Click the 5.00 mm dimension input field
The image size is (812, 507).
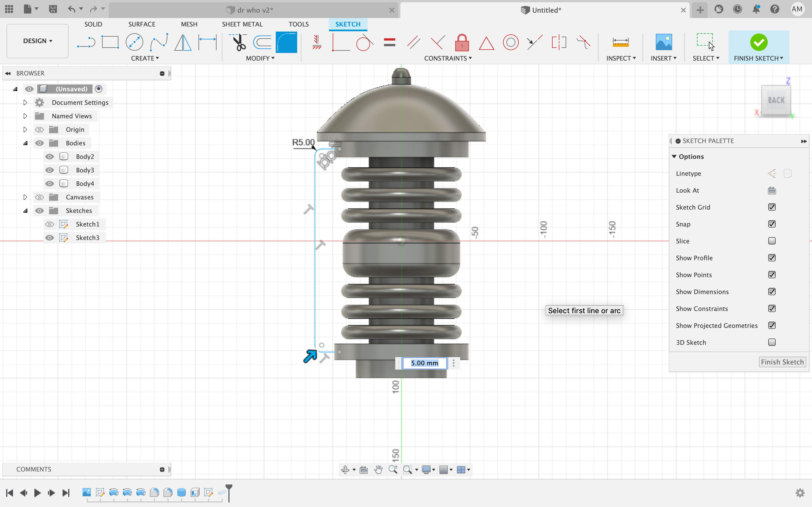[424, 363]
